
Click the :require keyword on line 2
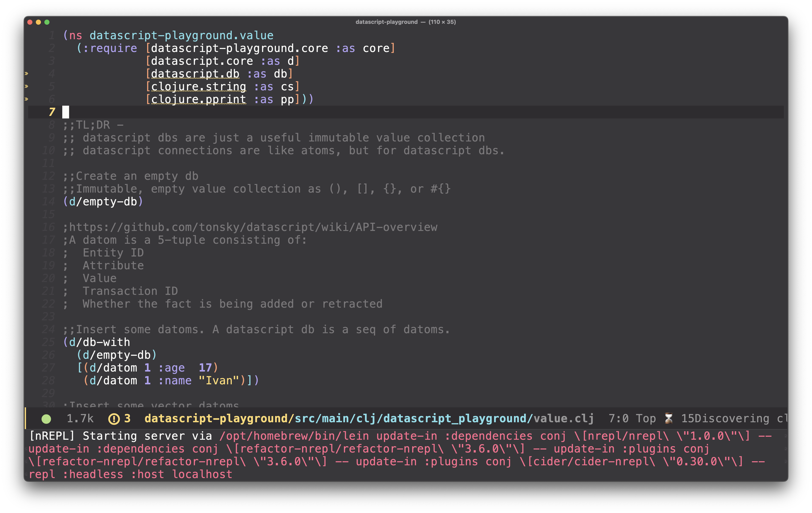coord(110,48)
